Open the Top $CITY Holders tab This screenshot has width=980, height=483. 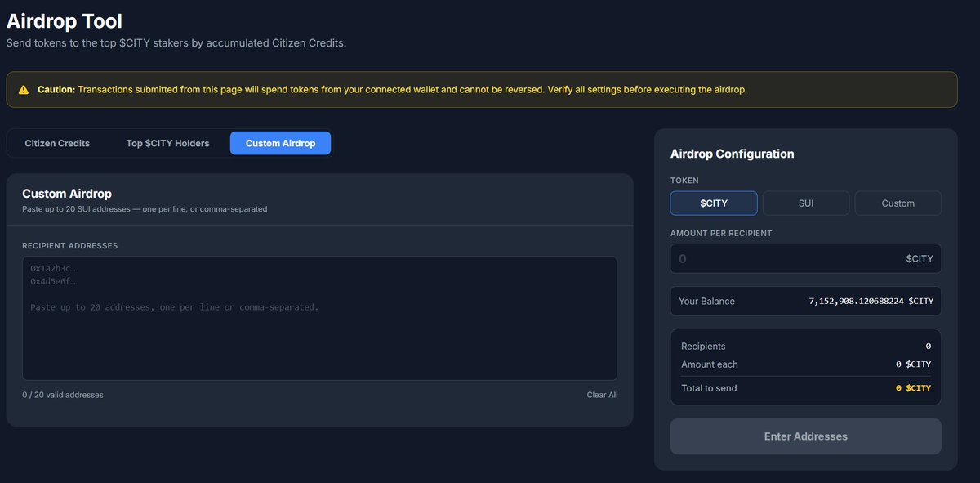pyautogui.click(x=167, y=143)
